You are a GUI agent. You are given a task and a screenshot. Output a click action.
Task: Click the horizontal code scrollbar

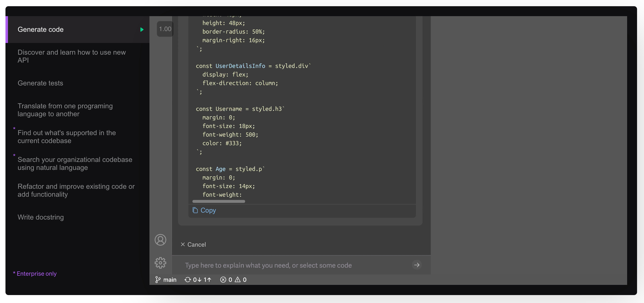[218, 201]
